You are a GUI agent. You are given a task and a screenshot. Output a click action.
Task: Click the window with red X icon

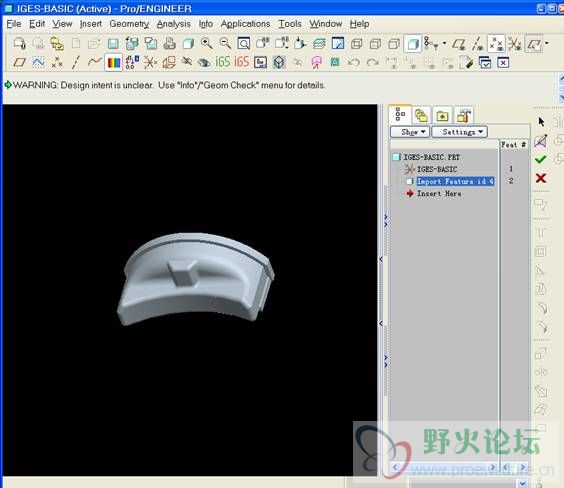(503, 63)
